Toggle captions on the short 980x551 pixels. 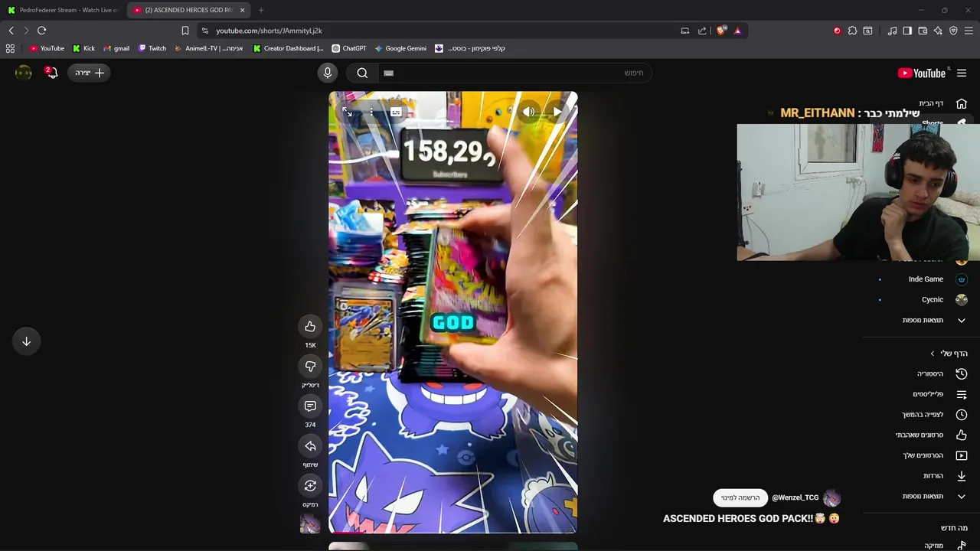click(396, 112)
